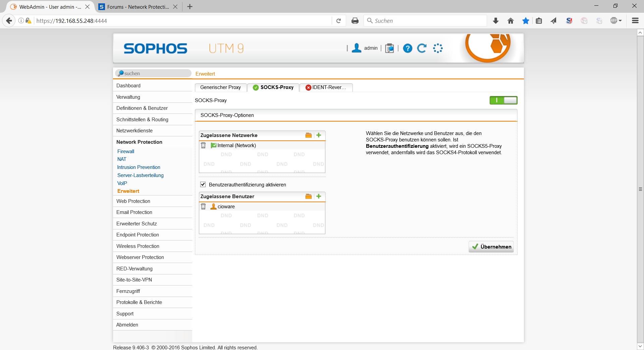Open folder icon for Zugelassene Netzwerke
The width and height of the screenshot is (644, 350).
[x=309, y=135]
